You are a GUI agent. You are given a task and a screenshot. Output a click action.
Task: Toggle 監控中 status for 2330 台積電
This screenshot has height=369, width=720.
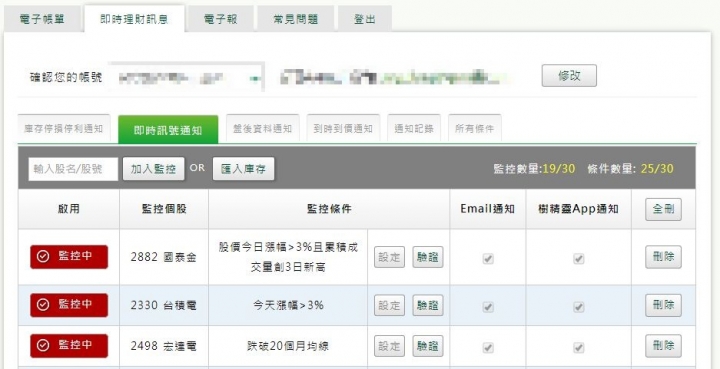point(69,305)
